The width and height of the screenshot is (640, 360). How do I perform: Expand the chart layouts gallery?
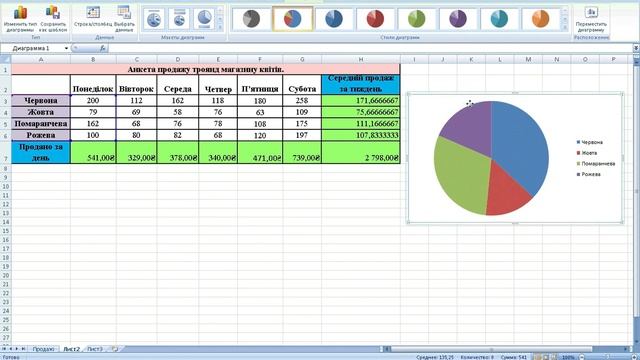pyautogui.click(x=220, y=27)
